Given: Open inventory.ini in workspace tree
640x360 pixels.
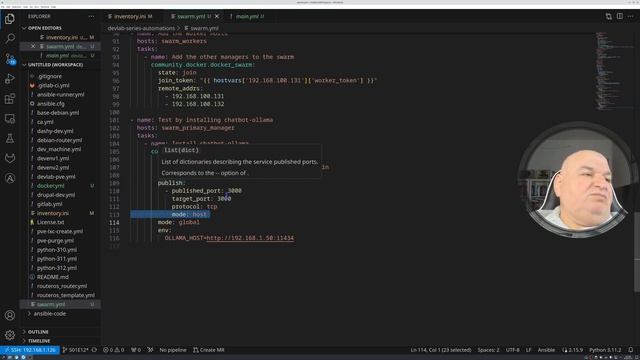Looking at the screenshot, I should (53, 213).
